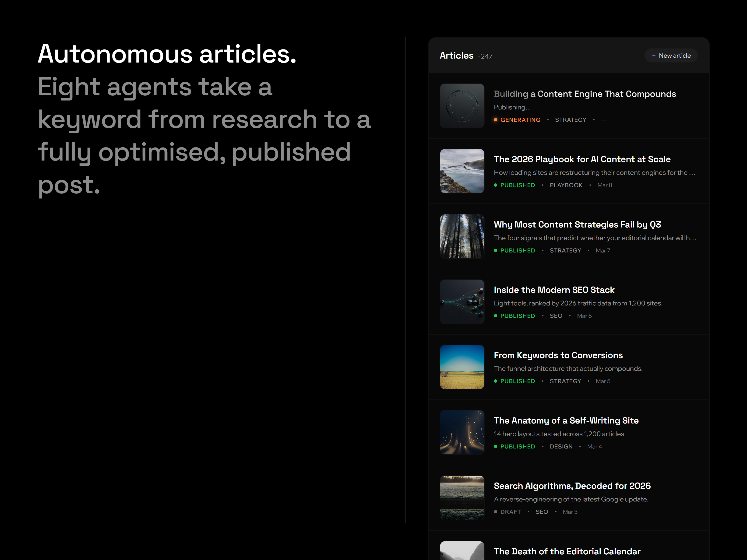Open field thumbnail of Keywords to Conversions article
747x560 pixels.
coord(462,367)
